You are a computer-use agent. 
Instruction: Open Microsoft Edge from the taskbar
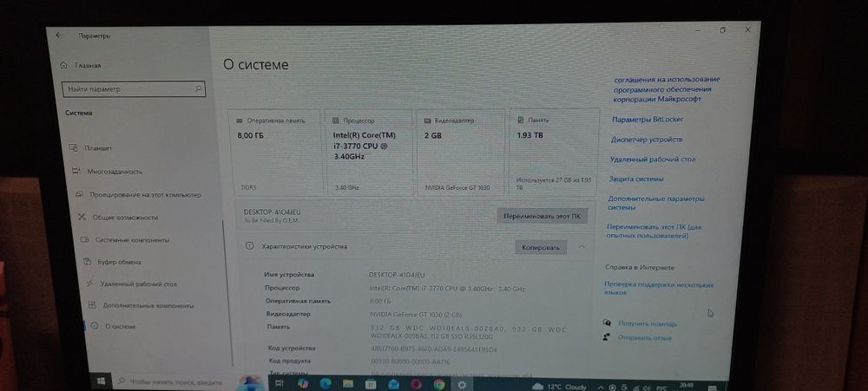click(x=325, y=383)
